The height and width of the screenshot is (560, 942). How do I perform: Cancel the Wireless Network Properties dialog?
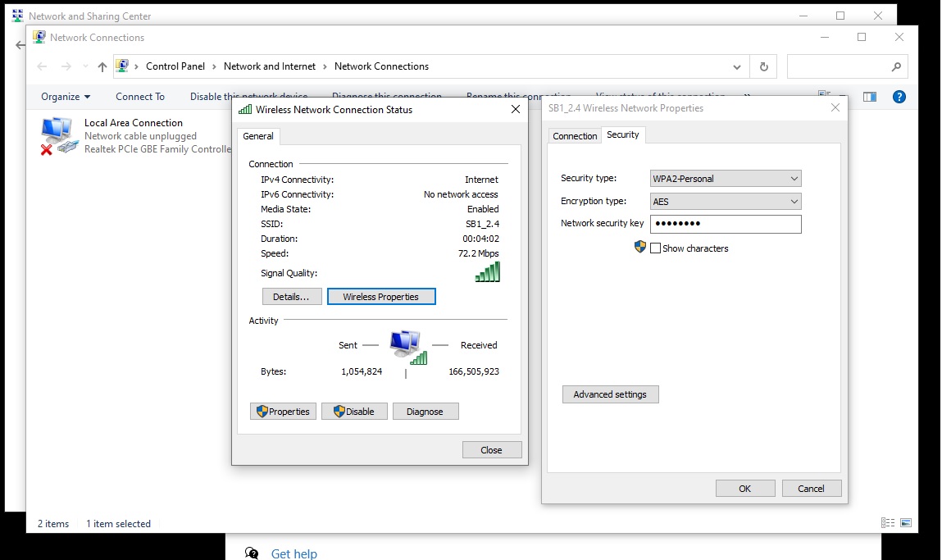point(811,488)
